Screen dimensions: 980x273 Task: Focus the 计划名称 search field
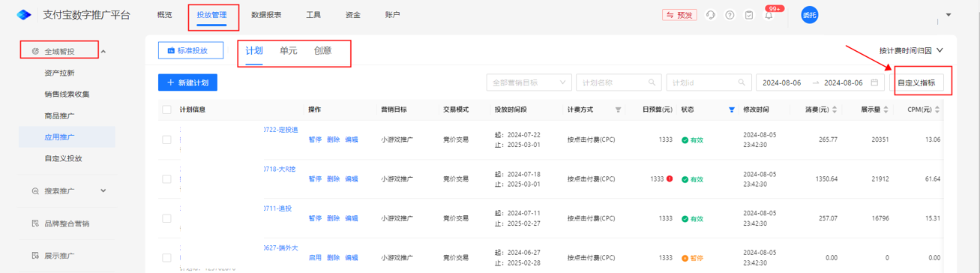click(x=618, y=82)
